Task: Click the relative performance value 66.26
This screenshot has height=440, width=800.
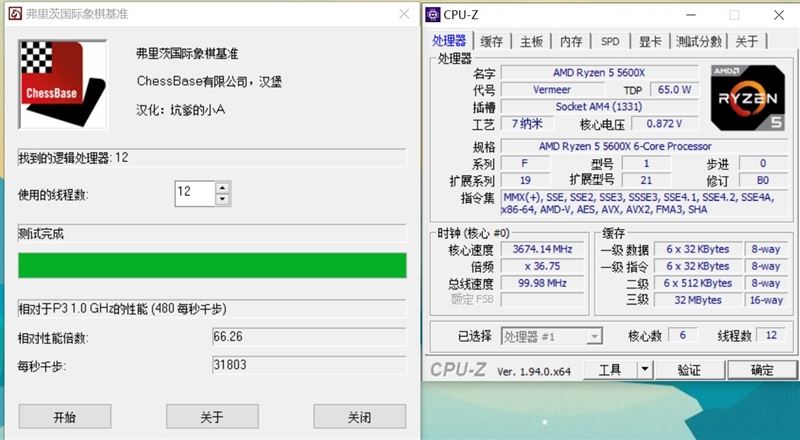Action: 309,337
